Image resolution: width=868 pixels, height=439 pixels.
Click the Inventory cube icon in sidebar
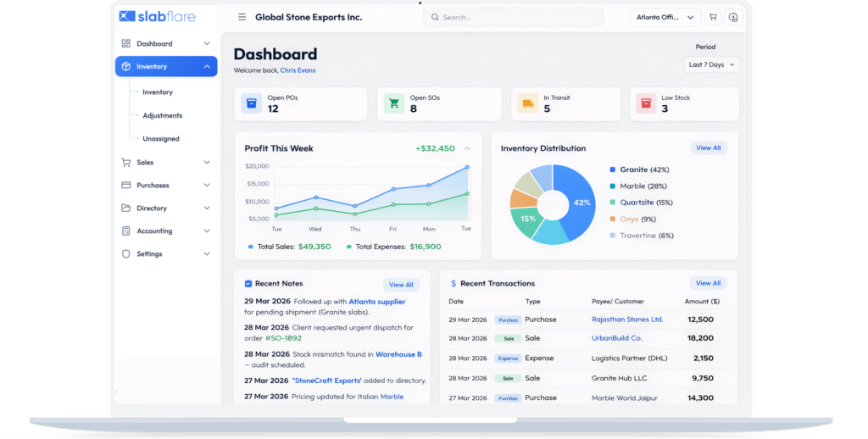[x=126, y=66]
